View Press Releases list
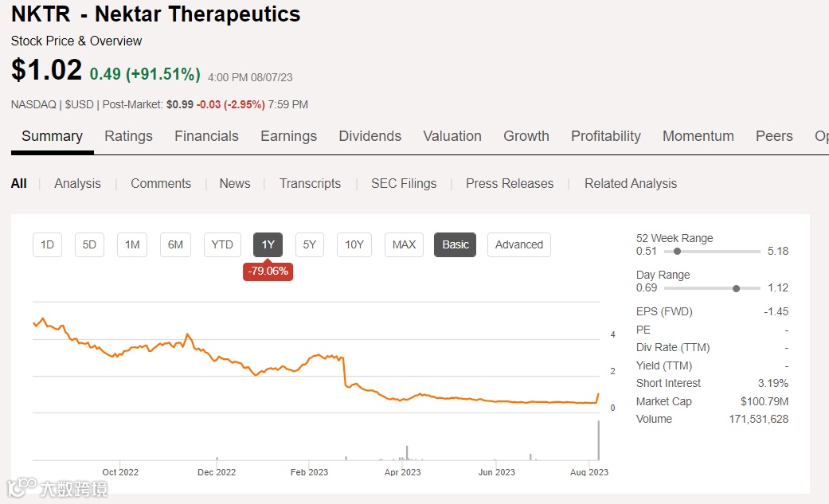 click(509, 183)
